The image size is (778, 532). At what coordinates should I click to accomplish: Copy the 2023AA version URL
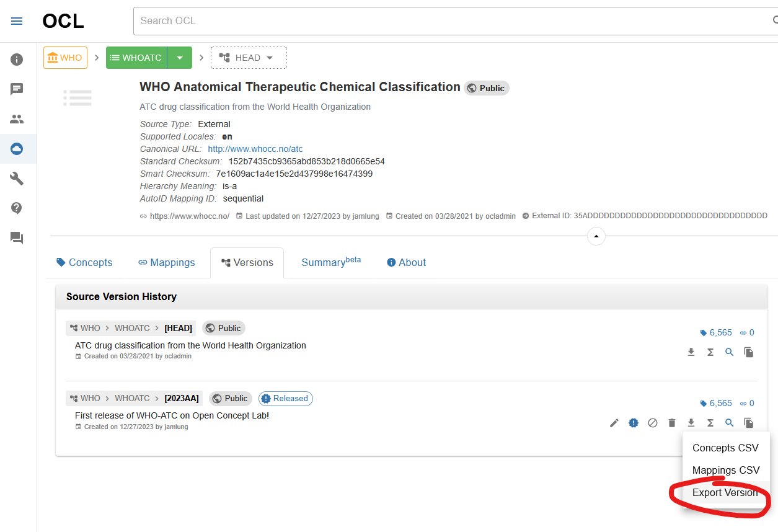coord(749,423)
